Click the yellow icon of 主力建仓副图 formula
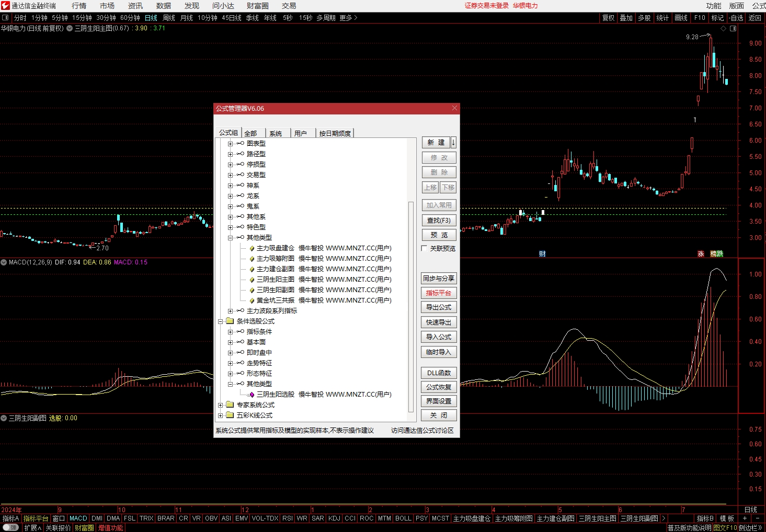 tap(251, 269)
